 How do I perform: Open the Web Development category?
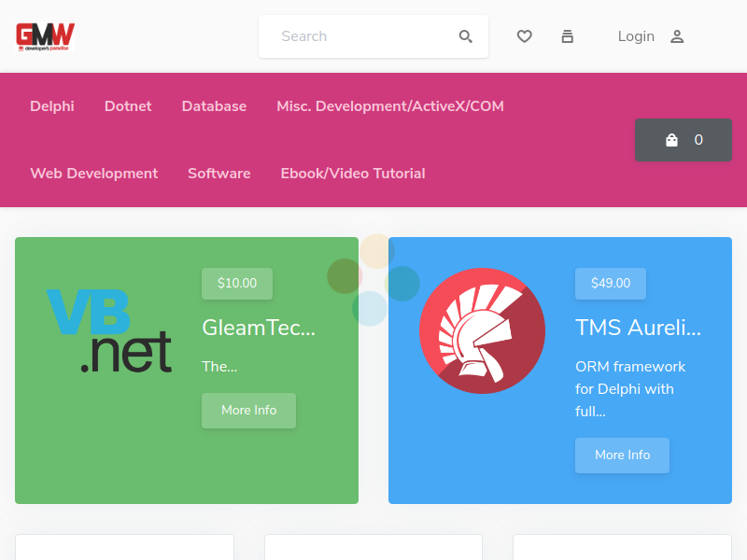coord(94,174)
